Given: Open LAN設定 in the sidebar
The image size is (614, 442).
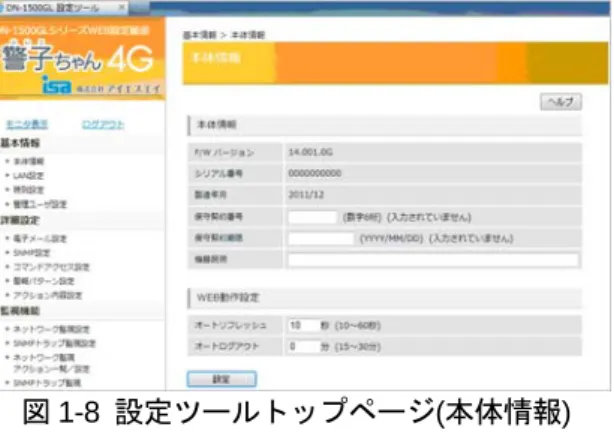Looking at the screenshot, I should [28, 175].
